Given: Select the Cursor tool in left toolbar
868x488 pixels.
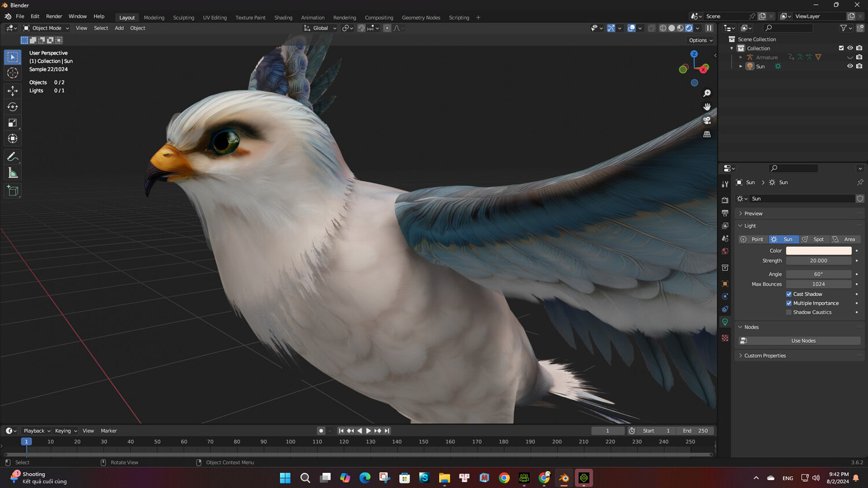Looking at the screenshot, I should 13,73.
